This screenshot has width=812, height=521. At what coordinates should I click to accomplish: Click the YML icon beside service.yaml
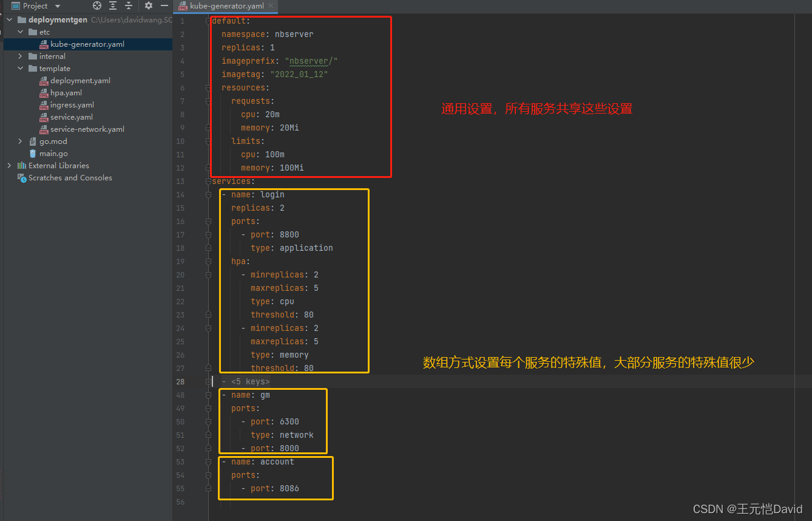tap(44, 117)
